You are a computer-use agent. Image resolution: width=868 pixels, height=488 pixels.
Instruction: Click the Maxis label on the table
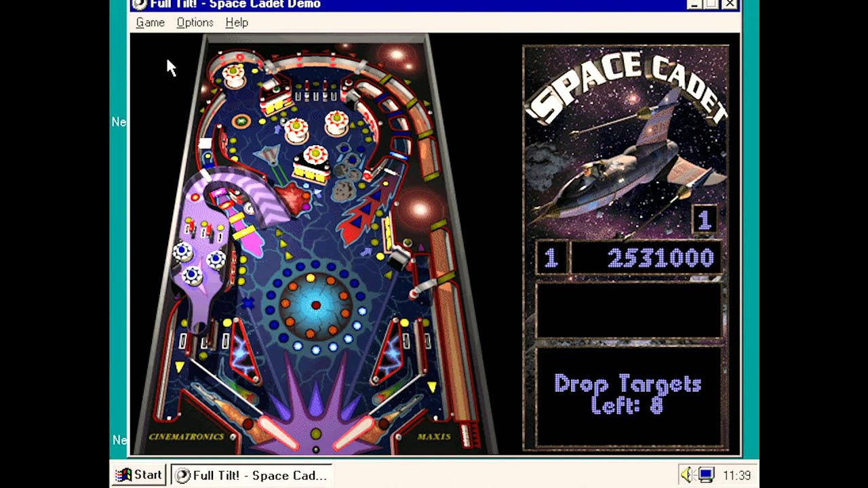coord(434,436)
